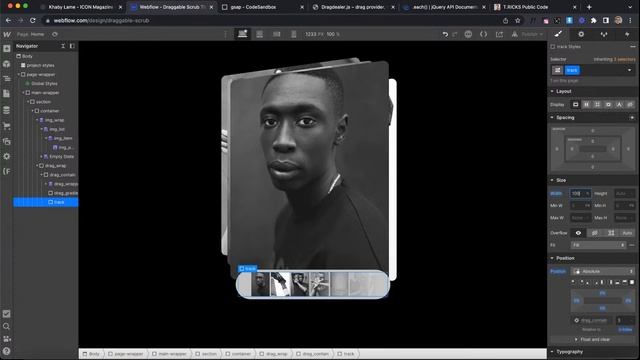Click the undo arrow in top toolbar
The height and width of the screenshot is (360, 640).
pos(445,35)
